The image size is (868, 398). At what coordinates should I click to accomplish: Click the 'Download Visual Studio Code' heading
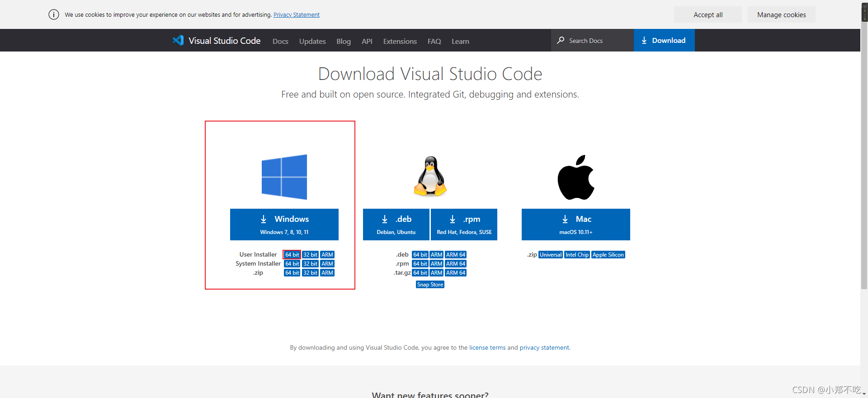pyautogui.click(x=430, y=74)
